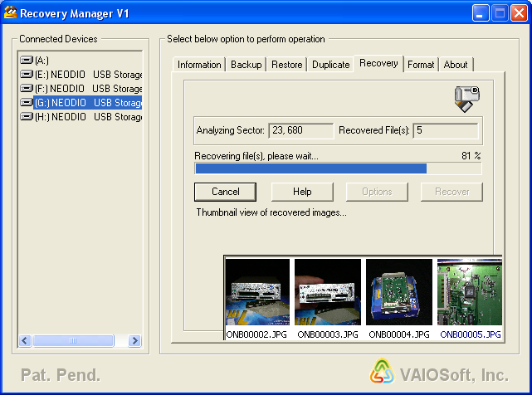Click the camera recovery icon

click(467, 99)
